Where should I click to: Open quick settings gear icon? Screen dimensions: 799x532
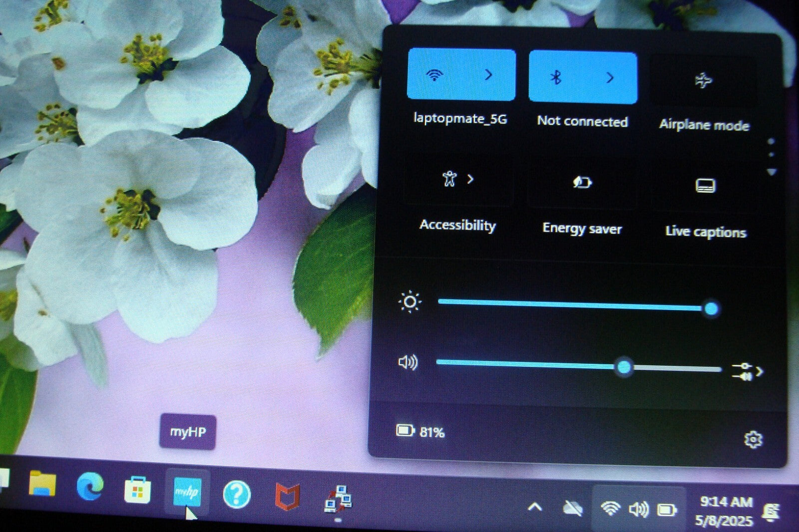753,440
